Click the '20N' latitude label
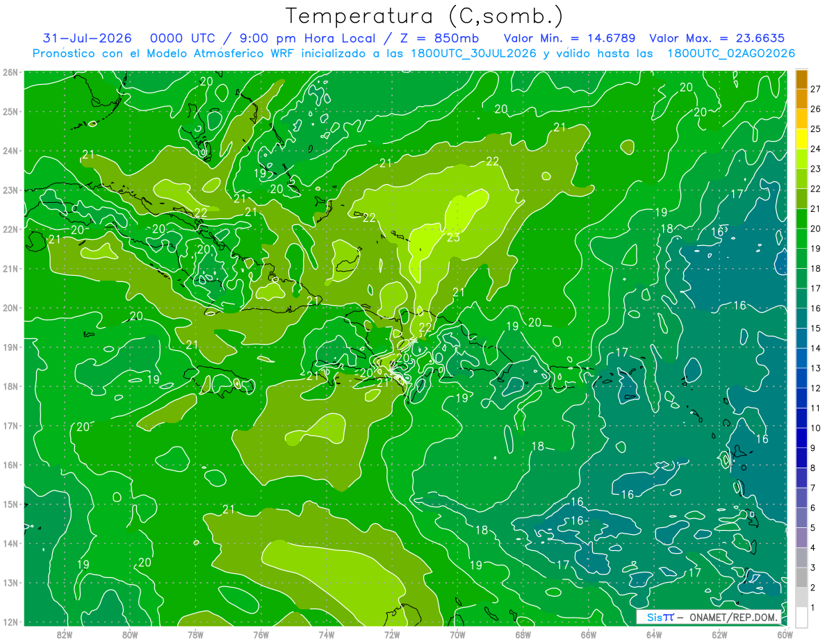 pyautogui.click(x=10, y=308)
